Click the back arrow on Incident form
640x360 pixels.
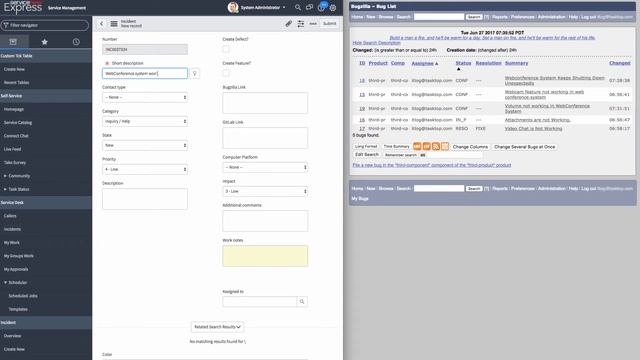coord(102,24)
